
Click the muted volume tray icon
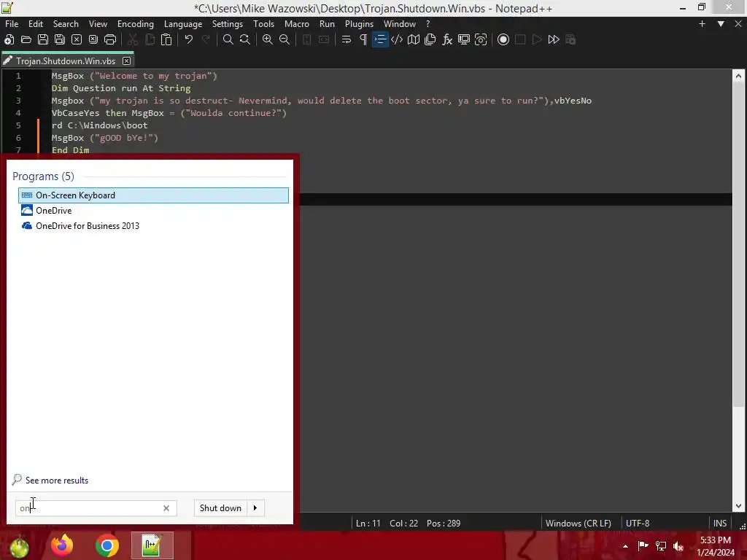678,546
